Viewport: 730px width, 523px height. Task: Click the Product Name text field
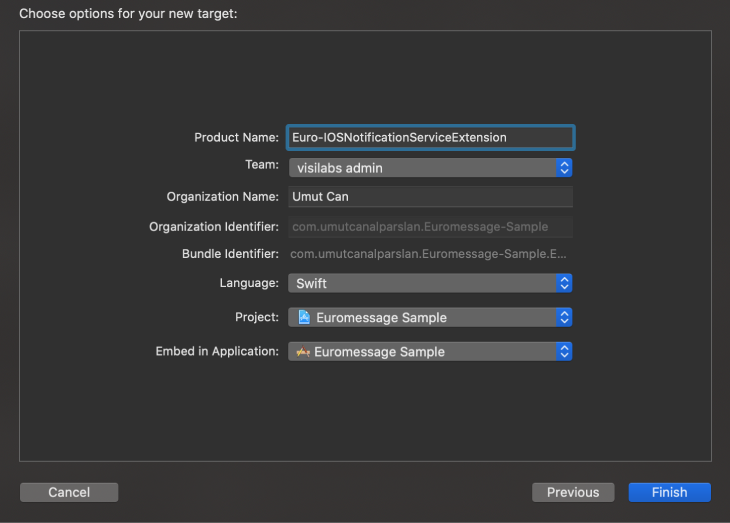(431, 137)
